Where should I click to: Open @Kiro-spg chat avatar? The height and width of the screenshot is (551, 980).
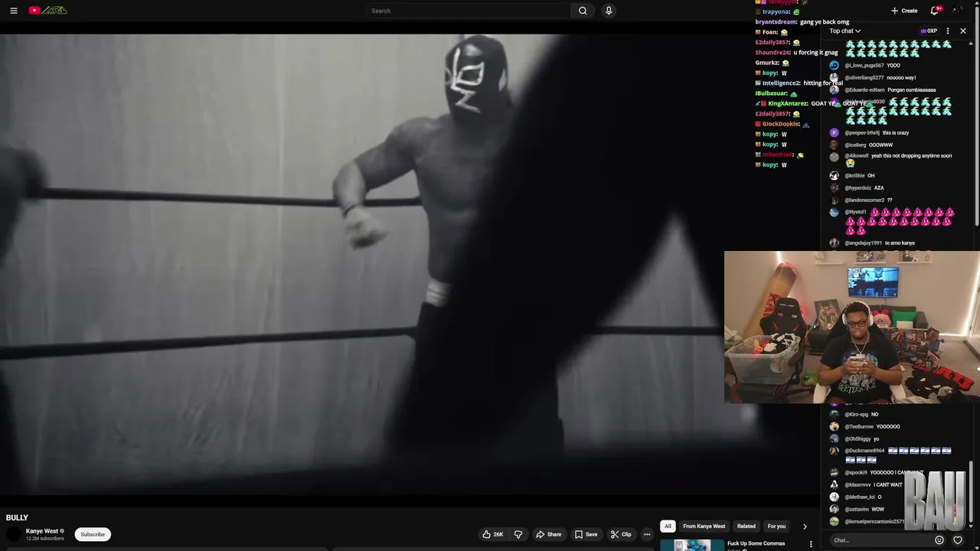point(834,414)
